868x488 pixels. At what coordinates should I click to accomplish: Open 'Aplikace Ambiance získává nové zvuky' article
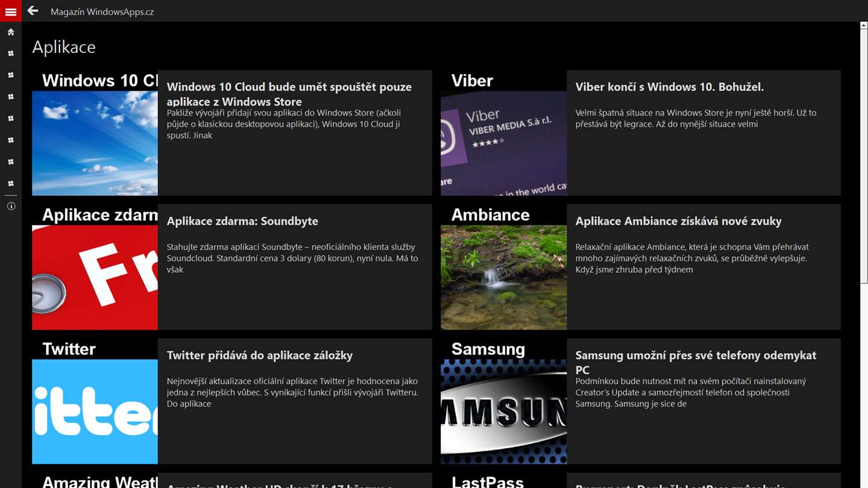[678, 221]
